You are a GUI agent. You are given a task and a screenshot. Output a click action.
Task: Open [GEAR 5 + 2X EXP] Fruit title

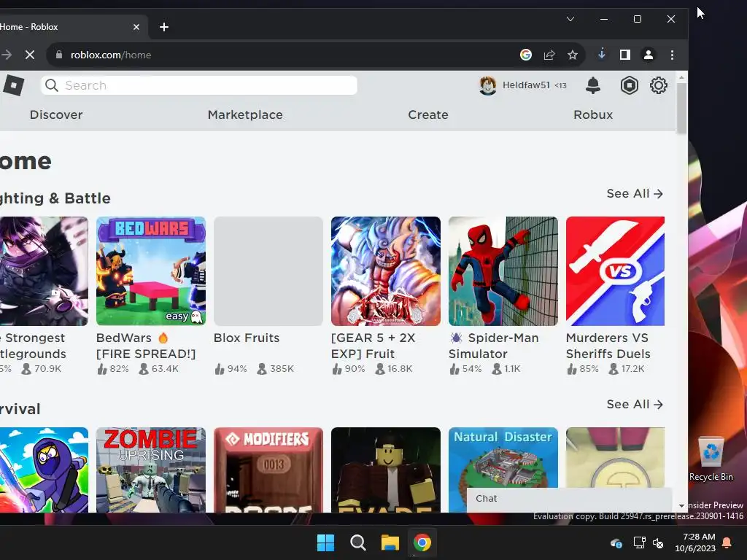pyautogui.click(x=373, y=346)
